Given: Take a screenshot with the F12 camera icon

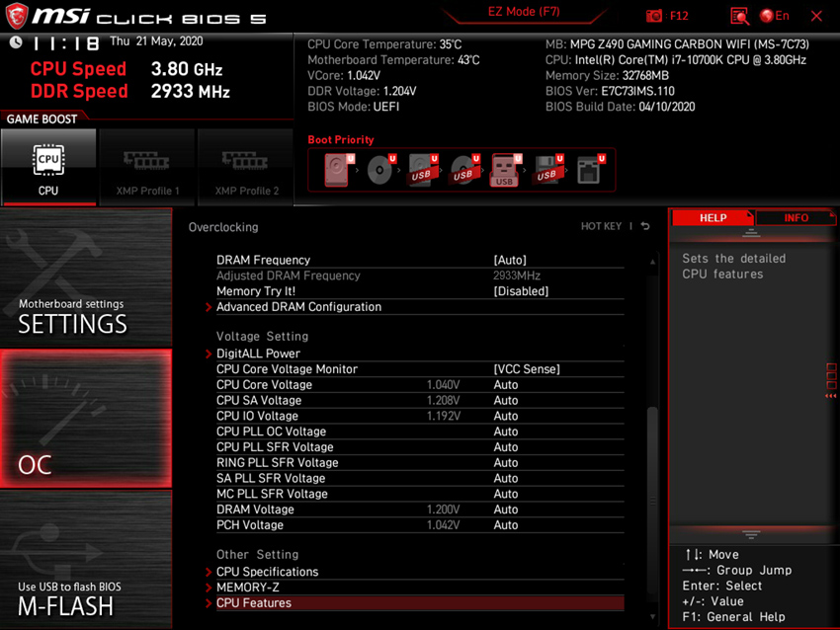Looking at the screenshot, I should pyautogui.click(x=653, y=16).
